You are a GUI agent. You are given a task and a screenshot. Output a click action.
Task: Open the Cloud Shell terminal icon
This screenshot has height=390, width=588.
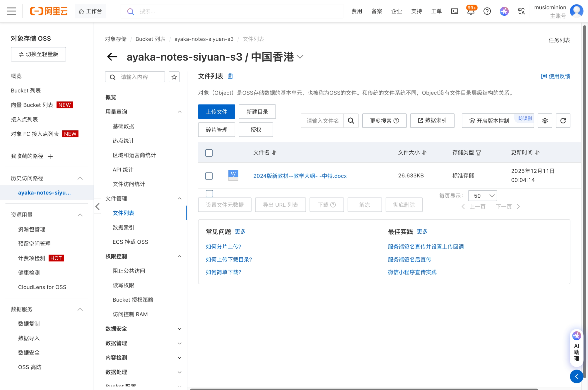coord(454,11)
